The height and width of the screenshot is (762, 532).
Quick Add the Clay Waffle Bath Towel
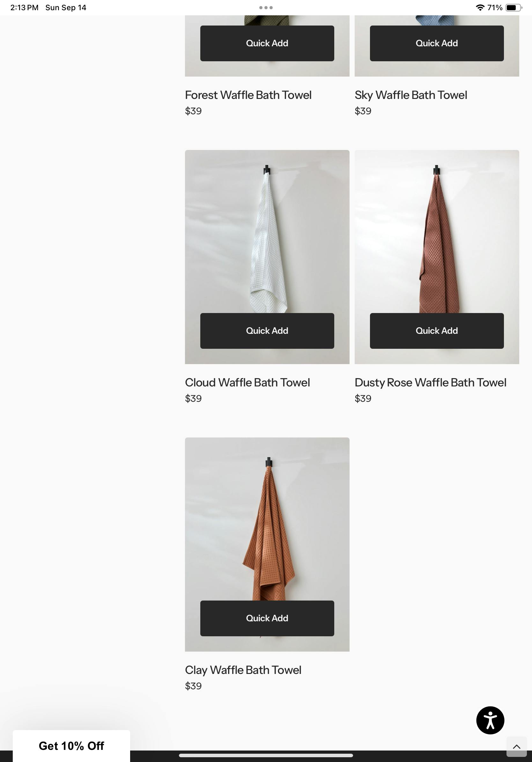click(267, 618)
